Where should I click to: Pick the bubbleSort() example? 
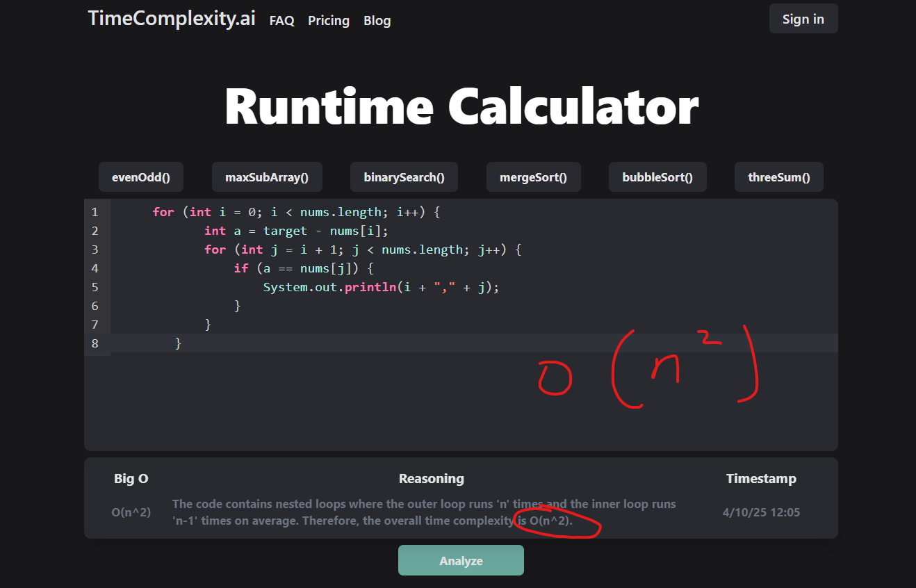pos(657,177)
